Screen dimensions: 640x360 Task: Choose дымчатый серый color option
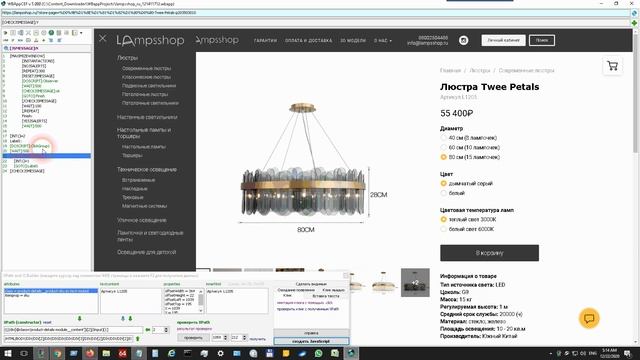443,183
